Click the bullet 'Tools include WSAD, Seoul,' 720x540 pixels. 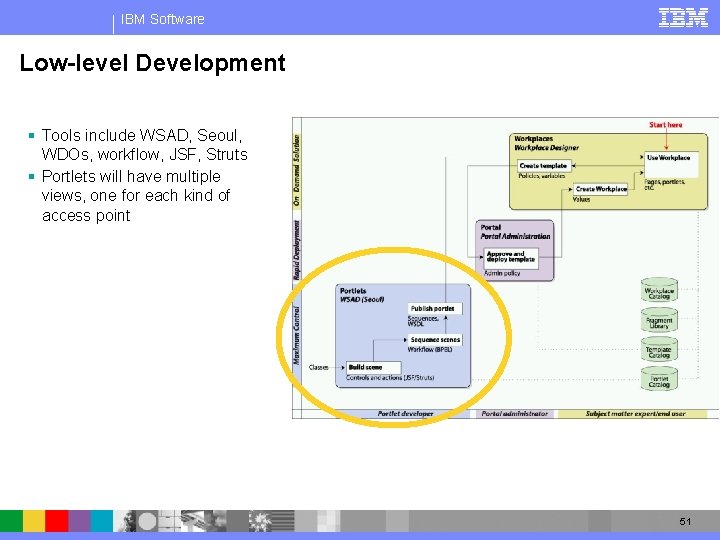coord(142,135)
